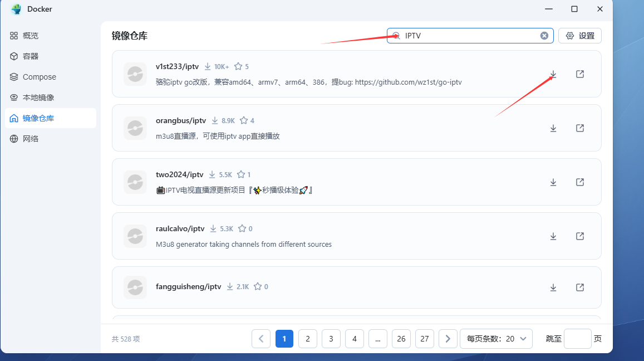Select page 1 in pagination

[284, 339]
